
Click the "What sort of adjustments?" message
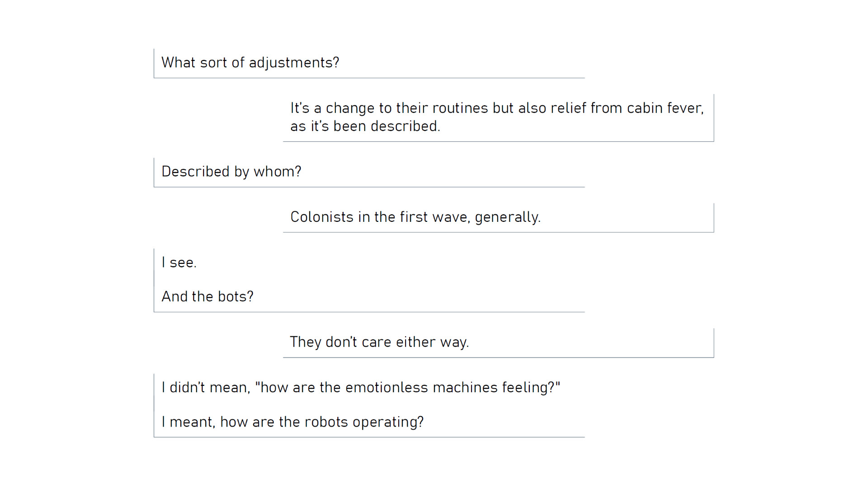[x=250, y=63]
